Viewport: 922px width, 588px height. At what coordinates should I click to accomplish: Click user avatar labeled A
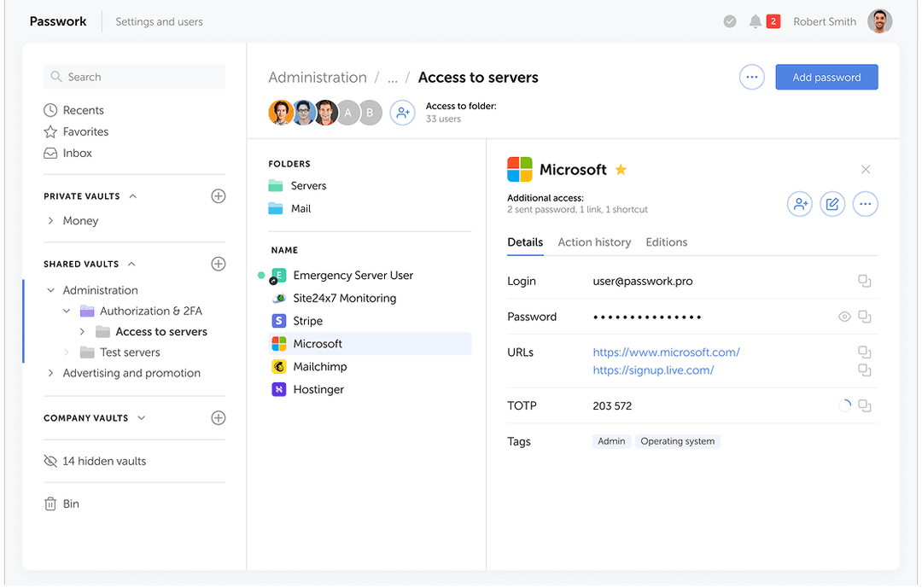click(347, 113)
